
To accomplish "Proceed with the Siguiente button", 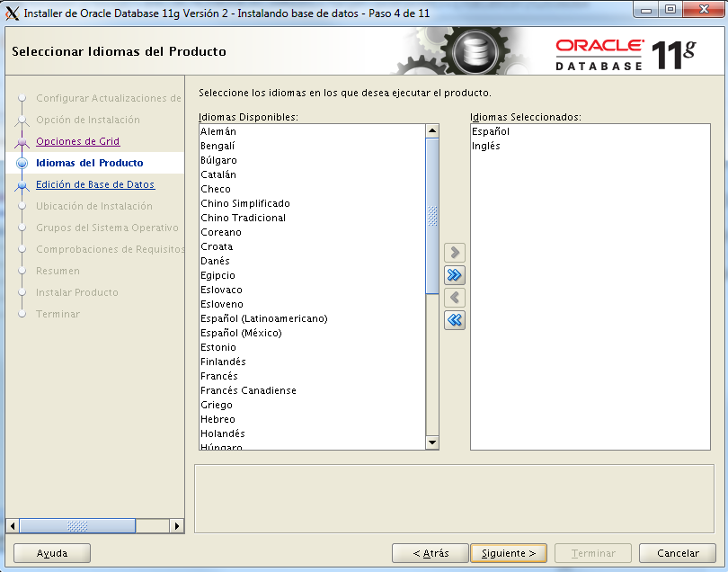I will [x=509, y=553].
